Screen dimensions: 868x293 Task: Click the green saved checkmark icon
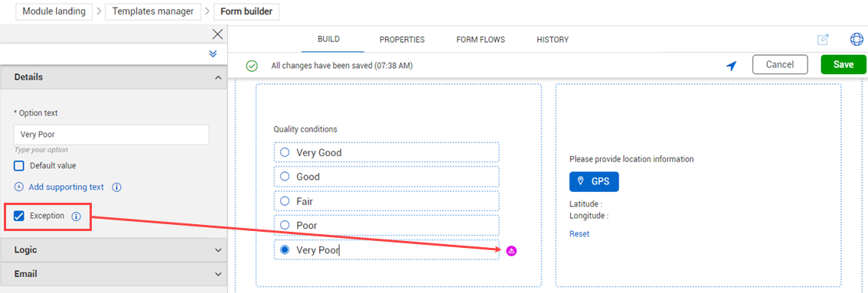(252, 66)
